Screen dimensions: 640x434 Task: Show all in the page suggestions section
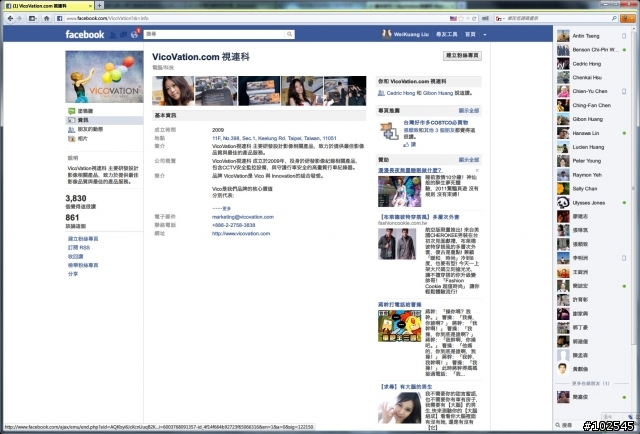pos(469,111)
